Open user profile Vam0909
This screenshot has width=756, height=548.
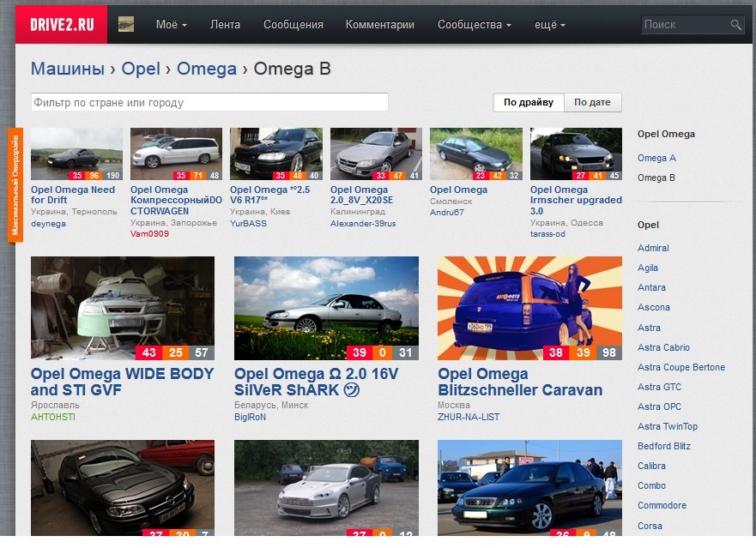(149, 234)
